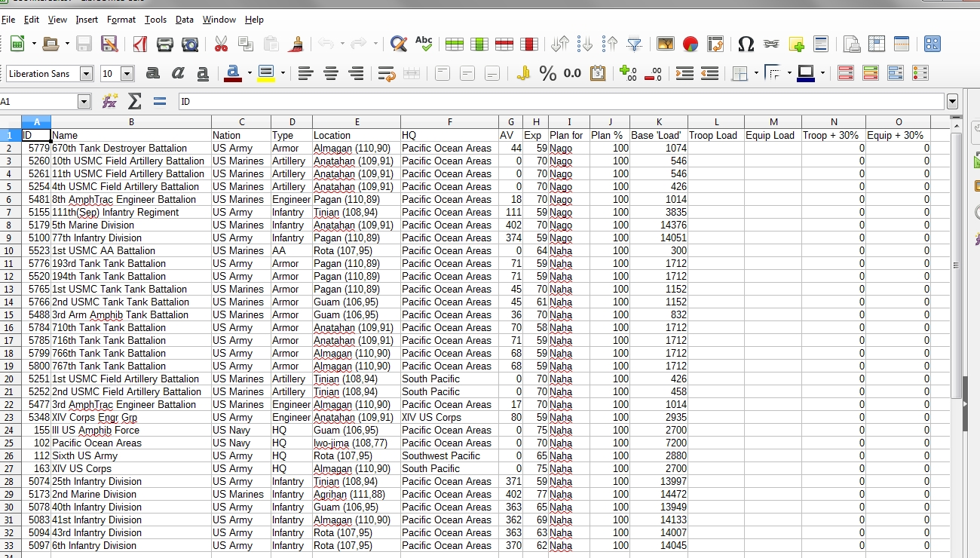Image resolution: width=980 pixels, height=558 pixels.
Task: Open Find and Replace
Action: coord(398,43)
